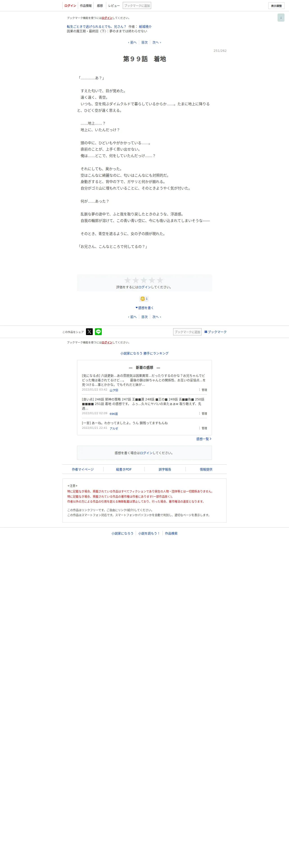Viewport: 289px width, 868px height.
Task: Click chapter heading 第９９話 着地
Action: [144, 59]
